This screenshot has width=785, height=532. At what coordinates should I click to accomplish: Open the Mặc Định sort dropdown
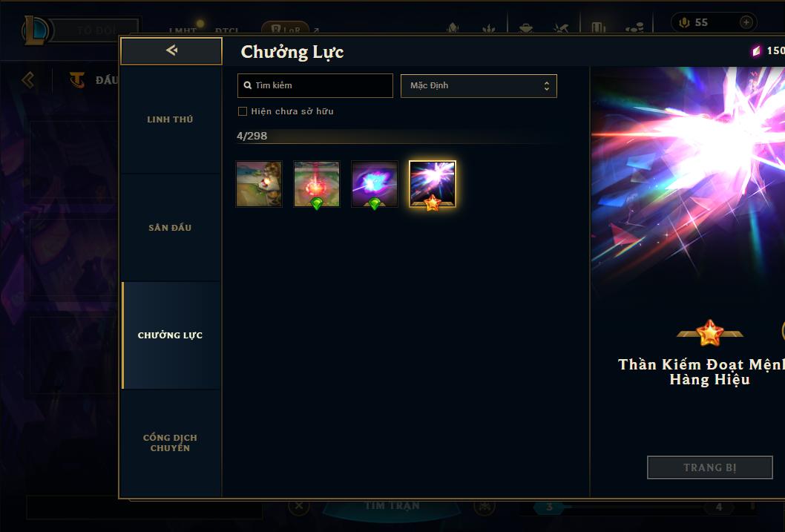479,85
